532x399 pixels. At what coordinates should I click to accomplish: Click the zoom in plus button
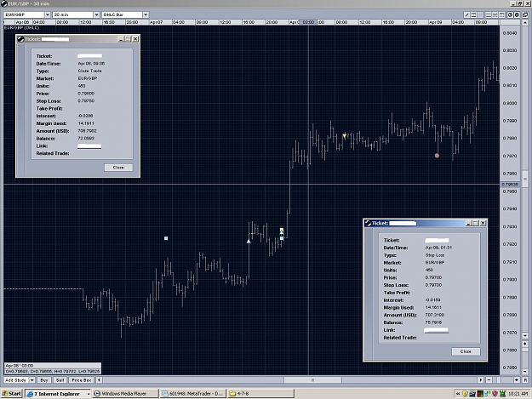[x=517, y=380]
